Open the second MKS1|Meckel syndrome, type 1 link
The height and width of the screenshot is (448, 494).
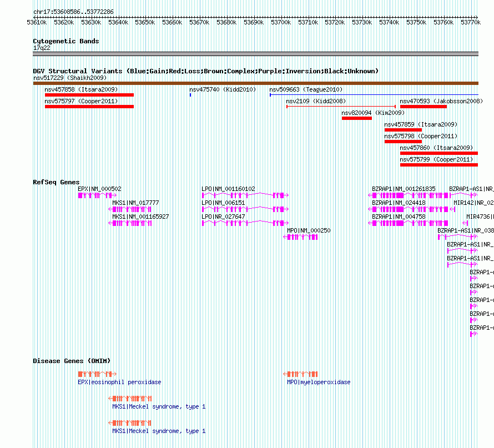(159, 431)
